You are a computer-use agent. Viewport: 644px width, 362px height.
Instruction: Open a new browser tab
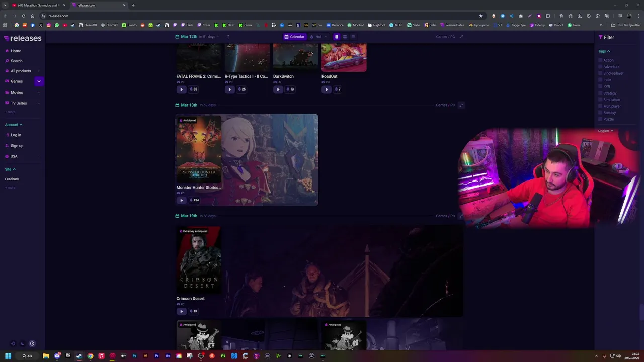pos(133,5)
